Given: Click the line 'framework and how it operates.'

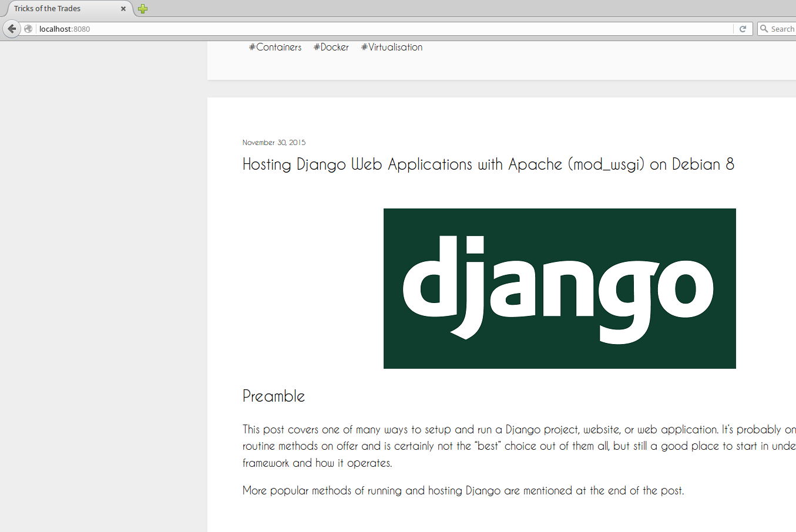Looking at the screenshot, I should [x=317, y=463].
